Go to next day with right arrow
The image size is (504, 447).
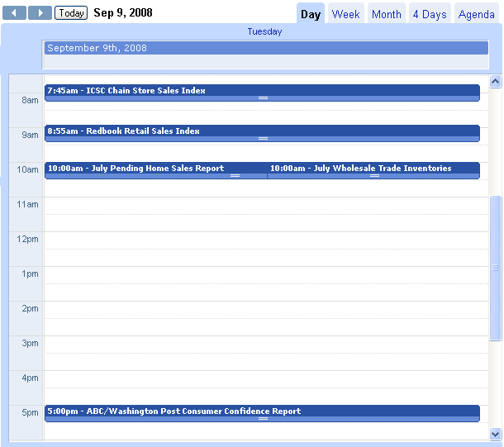tap(40, 13)
